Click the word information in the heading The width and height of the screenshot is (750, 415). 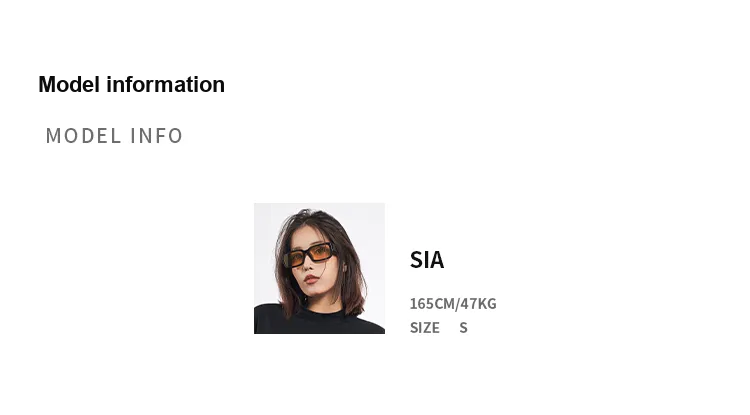pyautogui.click(x=166, y=85)
